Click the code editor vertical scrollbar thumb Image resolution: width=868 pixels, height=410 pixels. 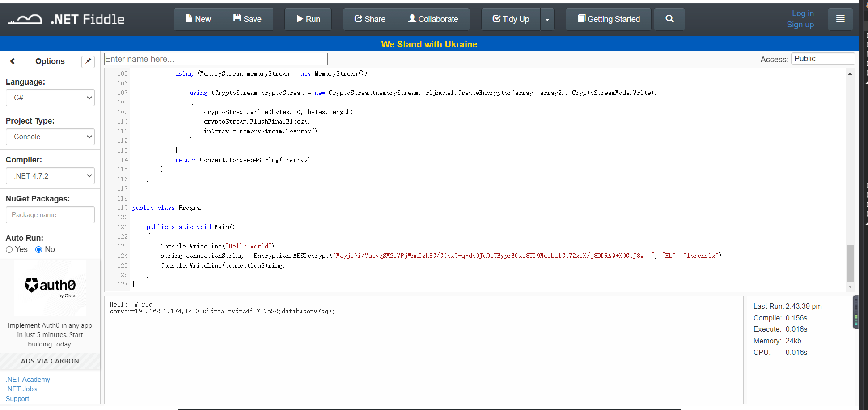tap(850, 263)
